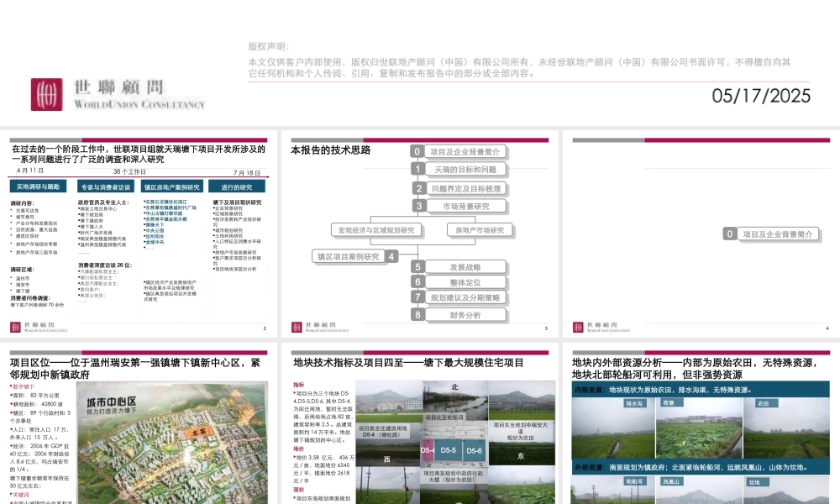Open the 地块内外部资源分析 slide thumbnail
The height and width of the screenshot is (504, 840).
tap(701, 423)
